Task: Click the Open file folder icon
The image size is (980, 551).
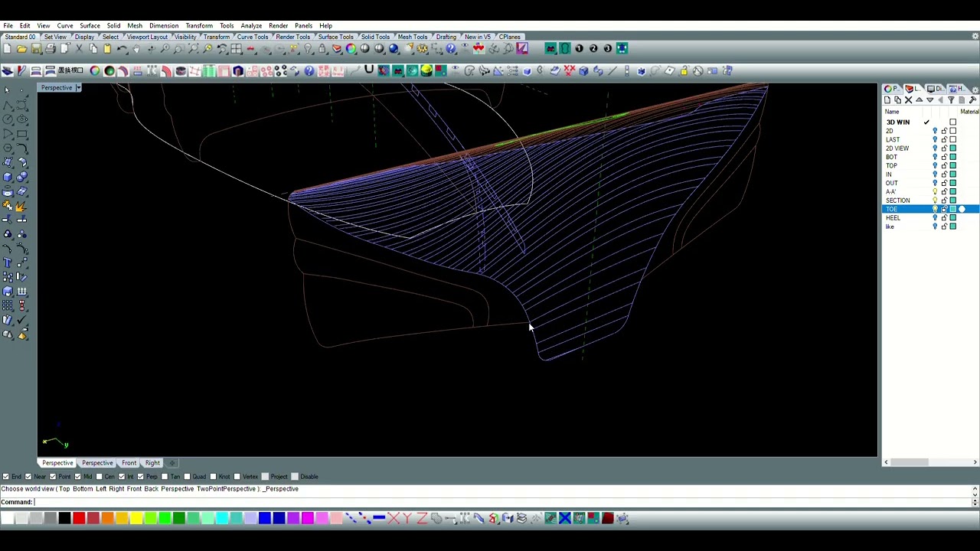Action: [x=21, y=49]
